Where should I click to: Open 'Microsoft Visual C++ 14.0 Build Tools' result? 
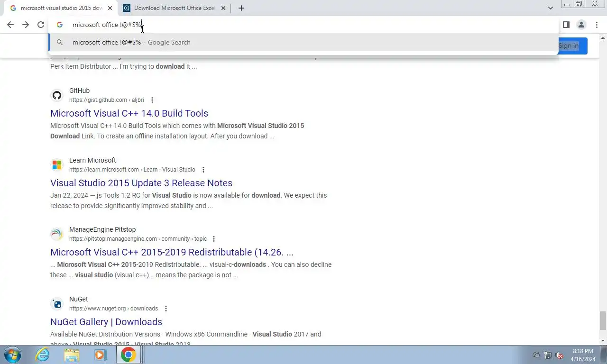point(129,113)
